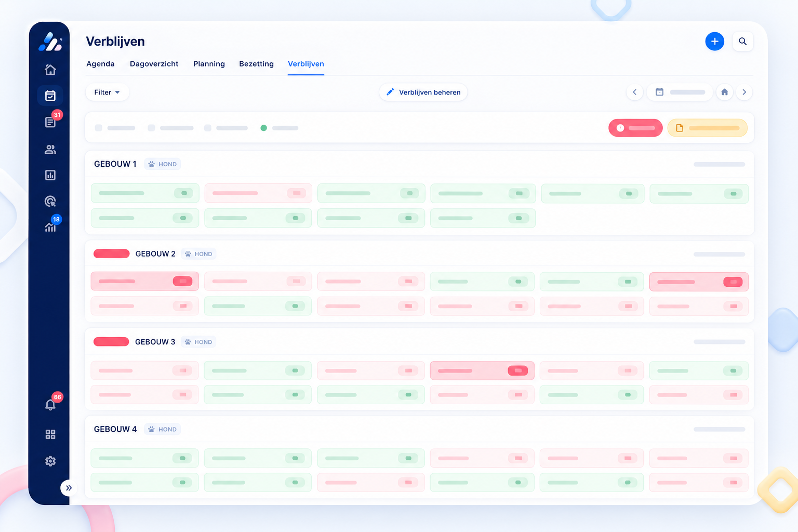Toggle third checkbox in the legend bar
This screenshot has width=798, height=532.
tap(207, 128)
